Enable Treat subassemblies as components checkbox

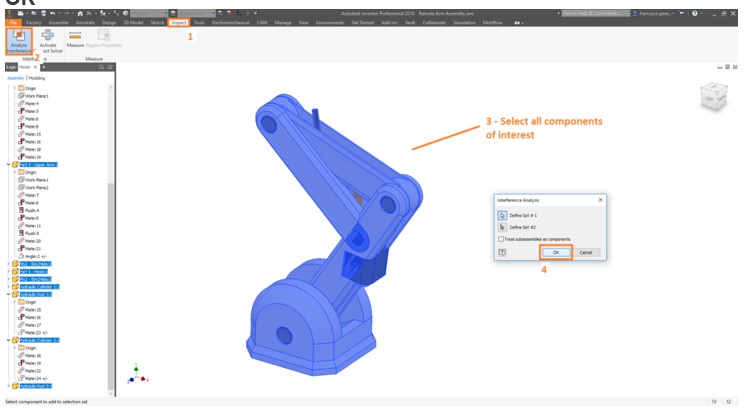pyautogui.click(x=501, y=239)
